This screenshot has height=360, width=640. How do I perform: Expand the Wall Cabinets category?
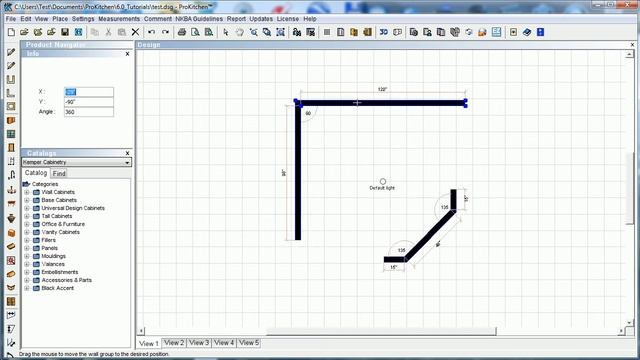click(27, 192)
